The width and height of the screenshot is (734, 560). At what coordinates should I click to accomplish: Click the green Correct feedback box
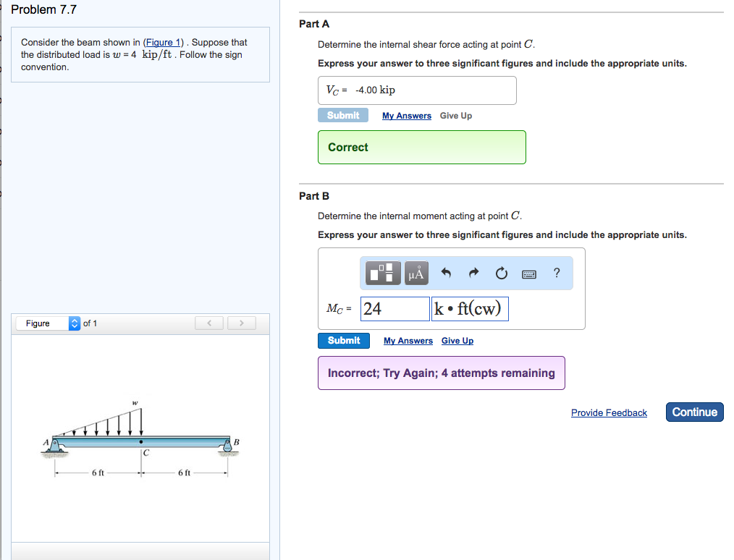coord(422,148)
